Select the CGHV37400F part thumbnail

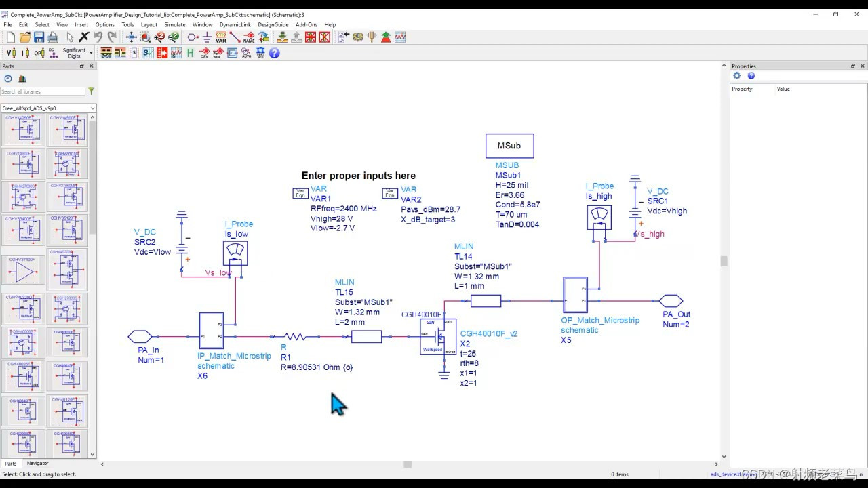(24, 269)
